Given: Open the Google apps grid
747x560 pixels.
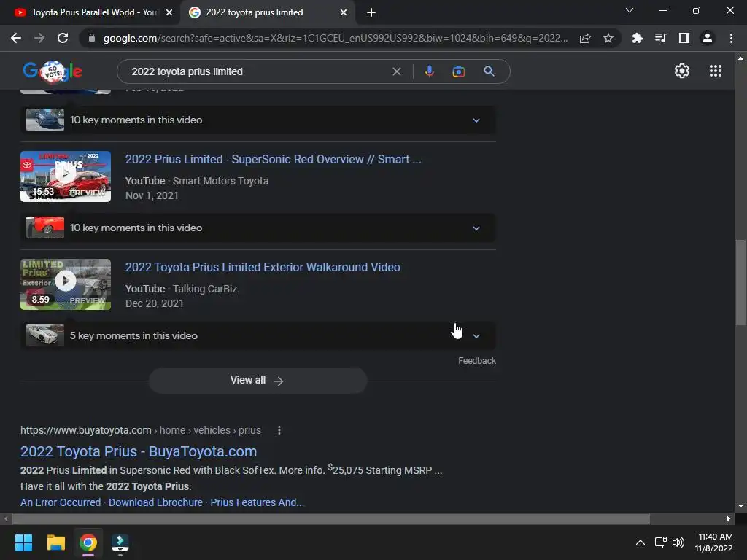Looking at the screenshot, I should tap(716, 71).
